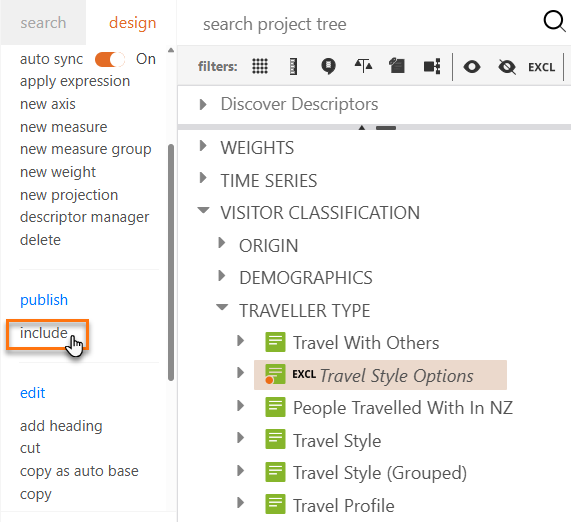Expand the WEIGHTS node
Image resolution: width=571 pixels, height=522 pixels.
pyautogui.click(x=203, y=146)
